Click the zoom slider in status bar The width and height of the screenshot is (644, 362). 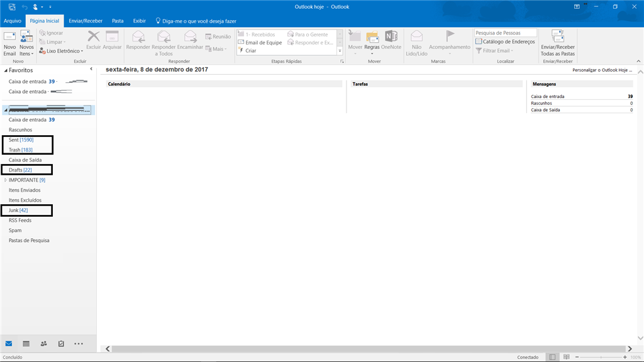point(601,358)
